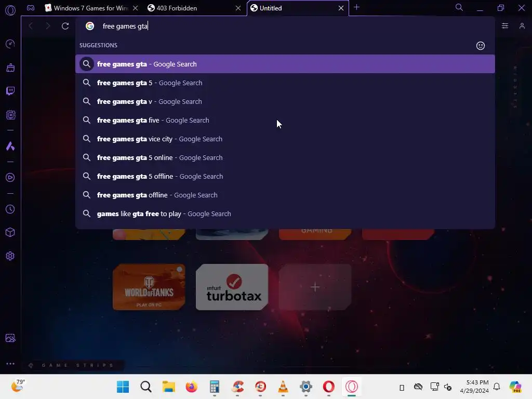Close the Windows 7 Games tab
The width and height of the screenshot is (532, 399).
coord(136,8)
